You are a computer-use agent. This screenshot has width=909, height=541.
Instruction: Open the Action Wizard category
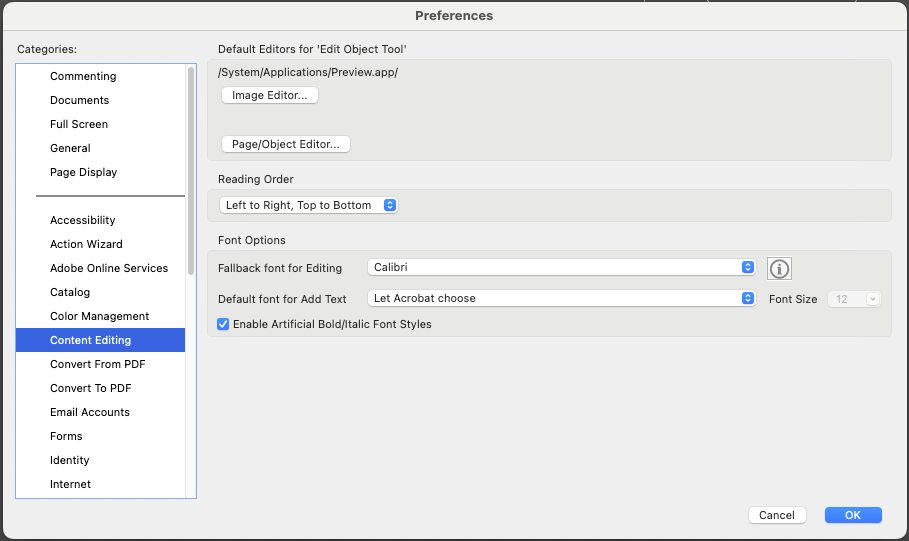point(86,244)
